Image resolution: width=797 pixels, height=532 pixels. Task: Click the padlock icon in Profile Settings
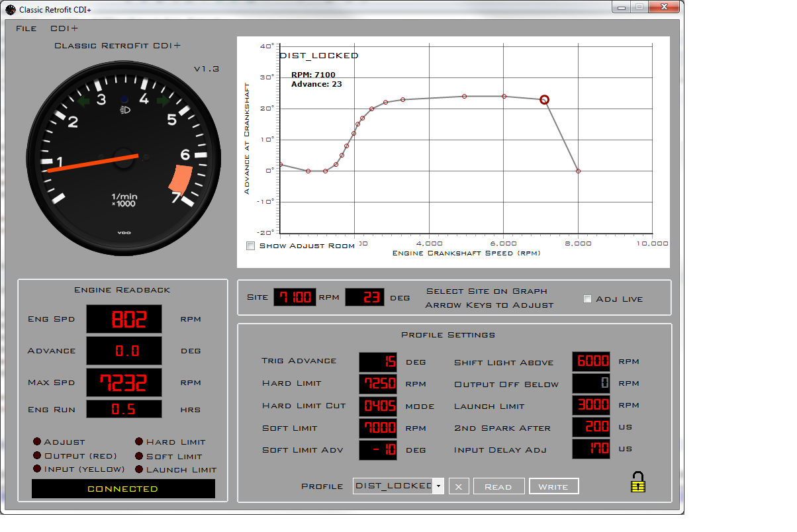coord(637,482)
